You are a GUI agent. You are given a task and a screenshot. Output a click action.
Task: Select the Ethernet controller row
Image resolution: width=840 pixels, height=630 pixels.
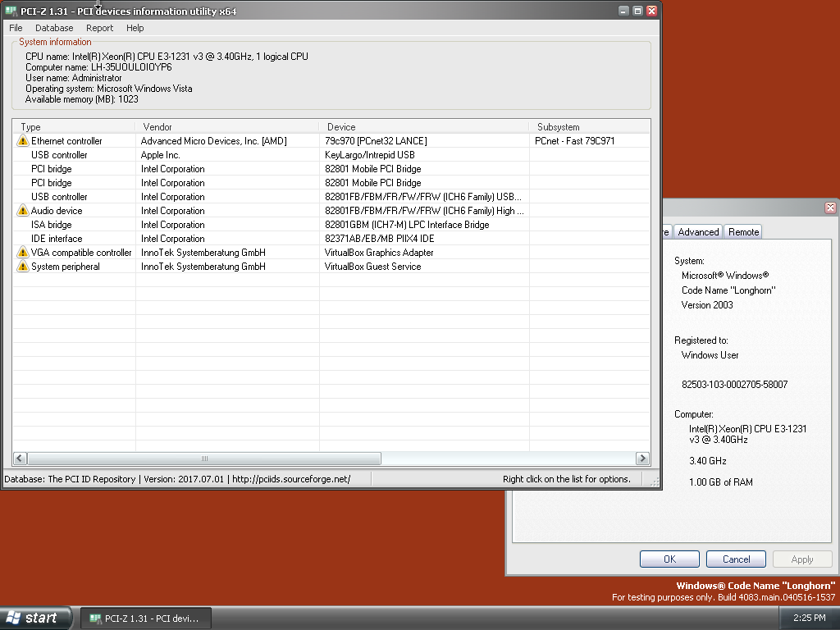(x=331, y=141)
